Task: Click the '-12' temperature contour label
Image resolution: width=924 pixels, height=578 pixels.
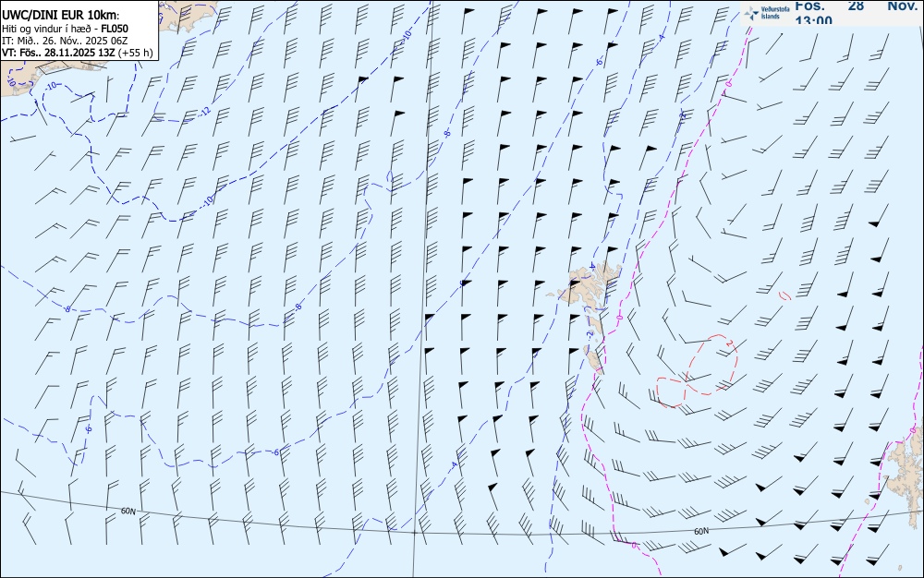Action: (204, 111)
